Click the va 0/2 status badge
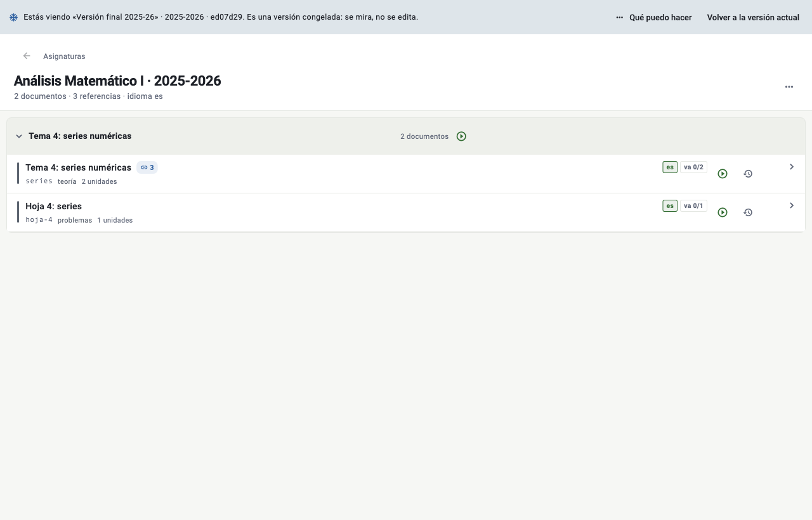Screen dimensions: 812x520 click(x=693, y=167)
